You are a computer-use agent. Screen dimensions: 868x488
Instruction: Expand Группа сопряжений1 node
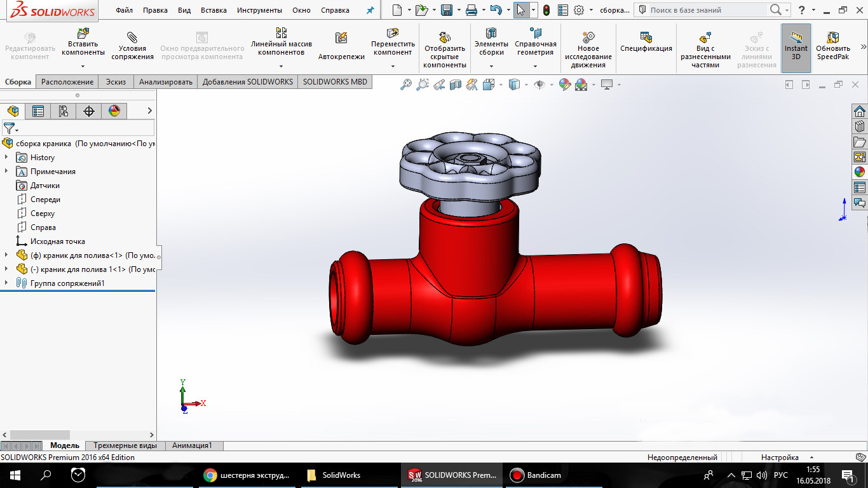pyautogui.click(x=6, y=283)
